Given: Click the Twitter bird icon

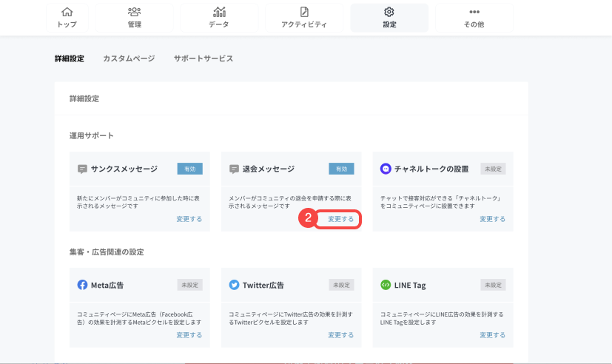Looking at the screenshot, I should (x=234, y=285).
